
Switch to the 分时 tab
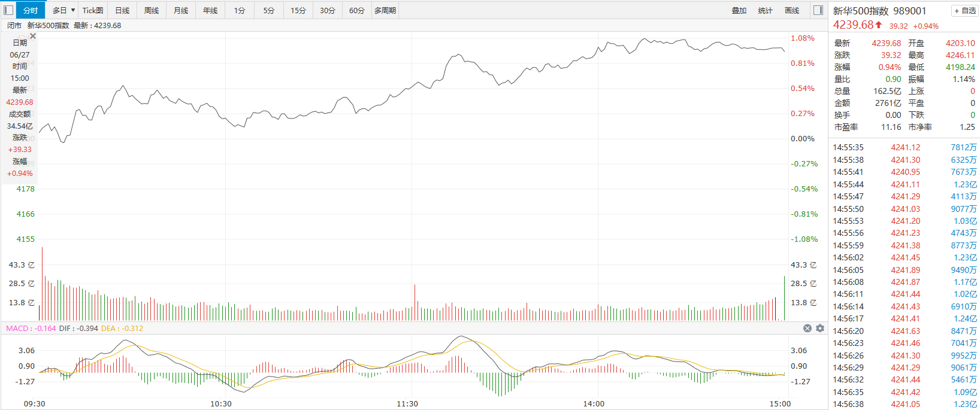pos(30,10)
